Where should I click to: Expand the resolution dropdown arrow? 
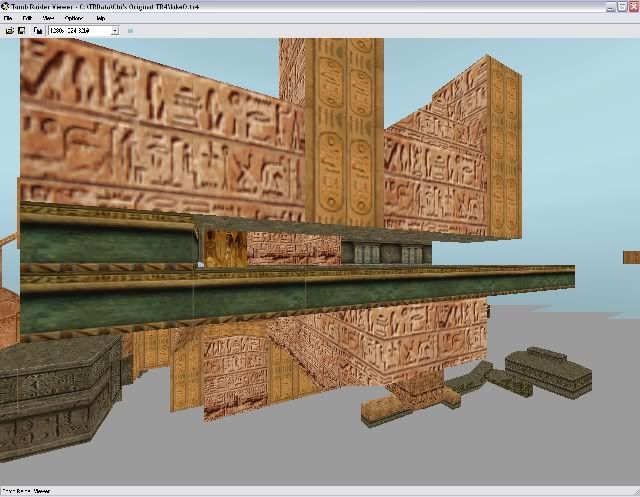click(x=115, y=31)
